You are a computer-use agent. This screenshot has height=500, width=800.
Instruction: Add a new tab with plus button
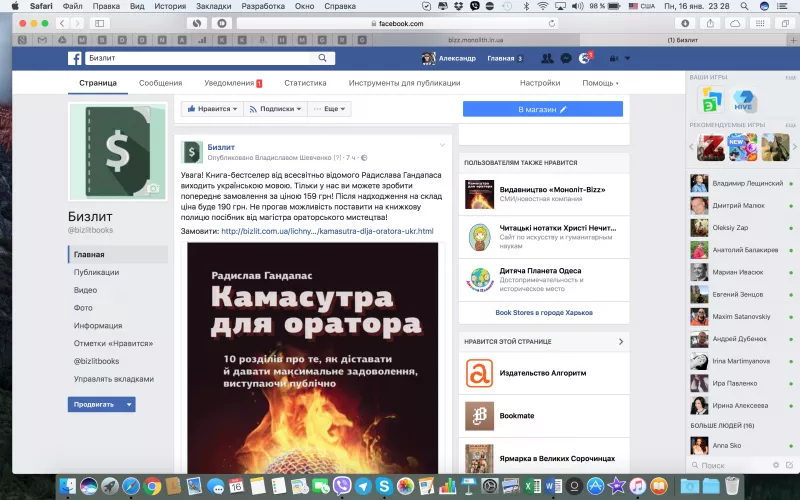(793, 40)
